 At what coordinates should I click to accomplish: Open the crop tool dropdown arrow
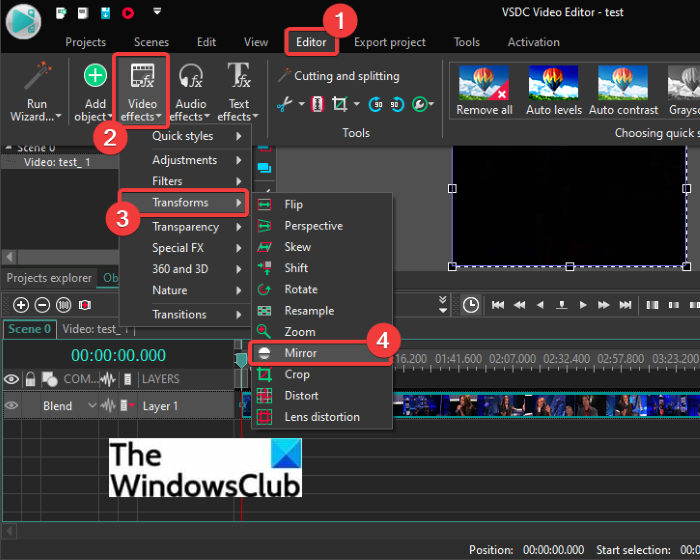(x=356, y=104)
